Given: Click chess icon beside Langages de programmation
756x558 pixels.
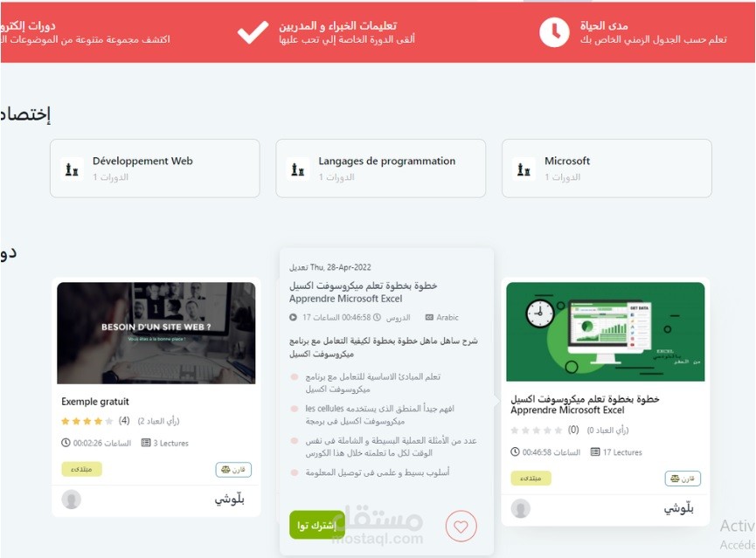Looking at the screenshot, I should [297, 169].
